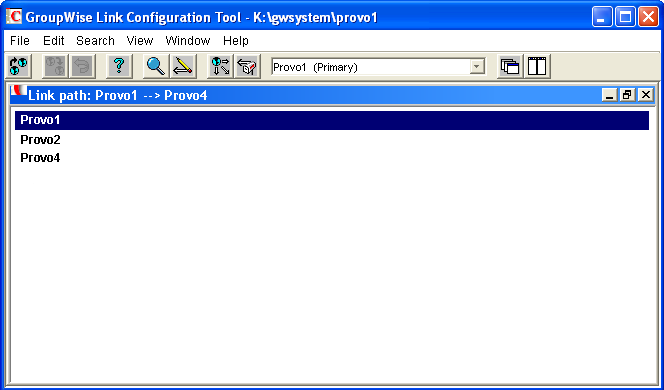The image size is (664, 390).
Task: Open the Provo1 (Primary) domain dropdown
Action: click(x=477, y=67)
